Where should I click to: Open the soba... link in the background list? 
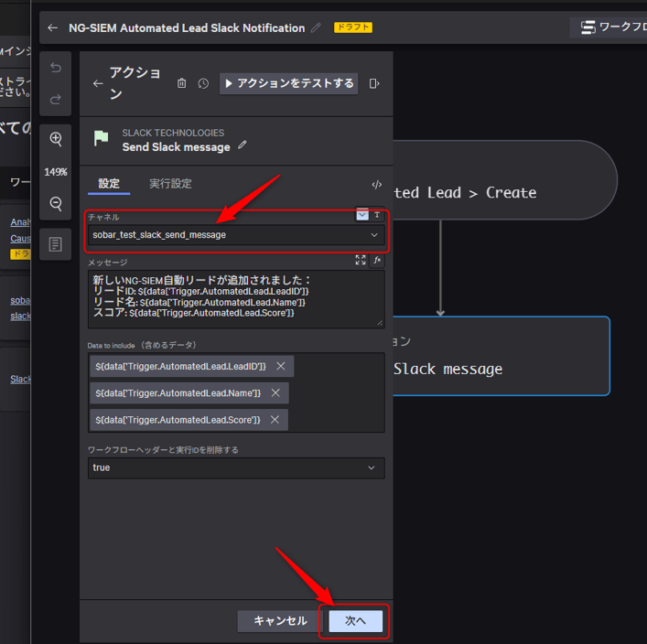(20, 300)
